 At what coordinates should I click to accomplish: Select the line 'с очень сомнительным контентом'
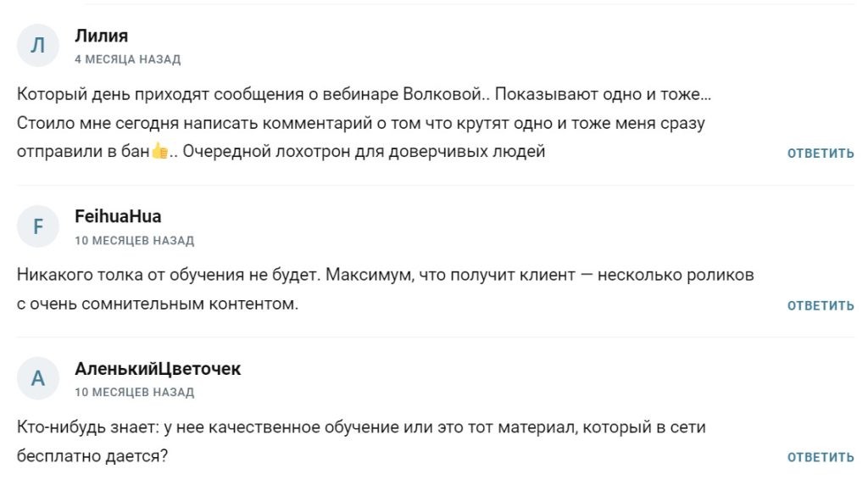pyautogui.click(x=157, y=304)
